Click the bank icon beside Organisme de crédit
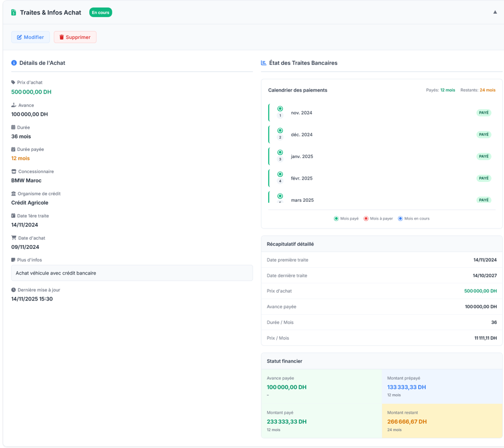504x448 pixels. tap(14, 194)
